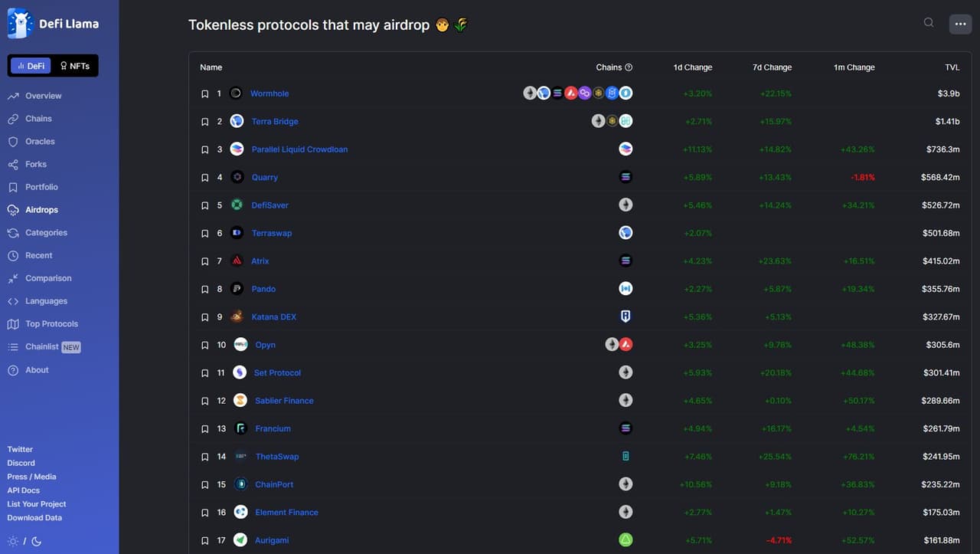Sort table by 7d Change header
Viewport: 980px width, 554px height.
(x=772, y=67)
